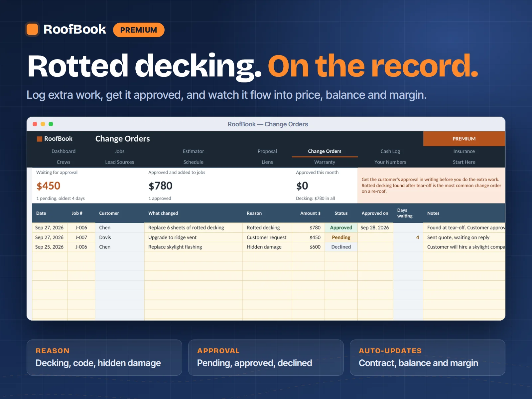Viewport: 532px width, 399px height.
Task: Open the Start Here tab
Action: point(464,162)
